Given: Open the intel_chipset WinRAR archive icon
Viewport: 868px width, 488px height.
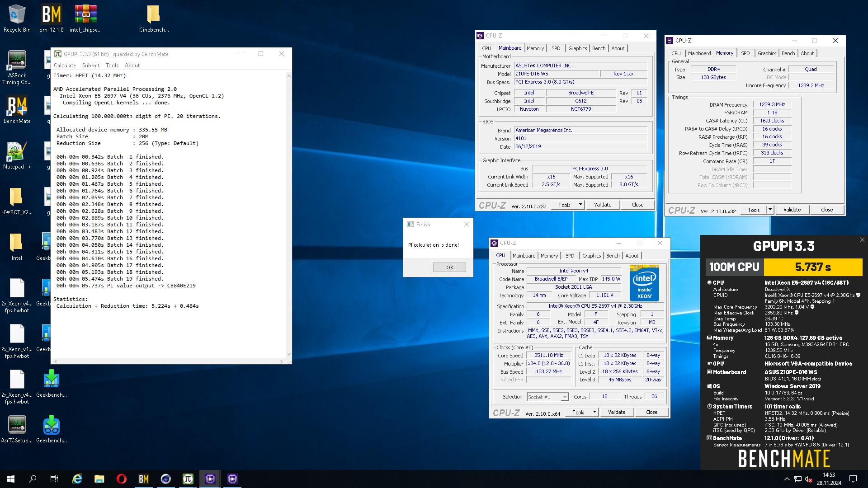Looking at the screenshot, I should coord(85,19).
